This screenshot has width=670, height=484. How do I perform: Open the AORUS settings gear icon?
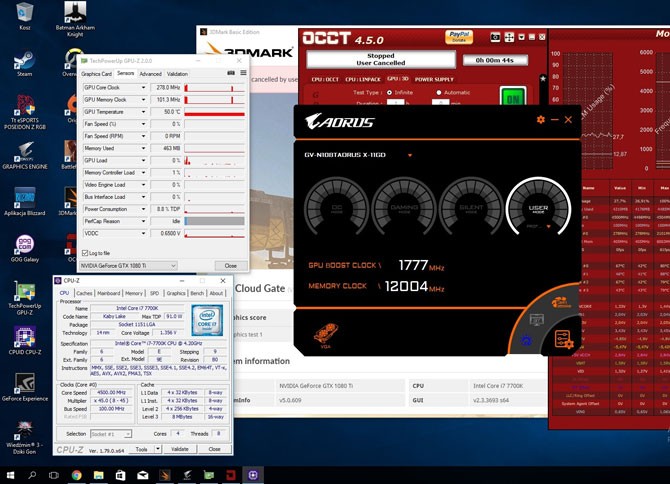(x=541, y=120)
